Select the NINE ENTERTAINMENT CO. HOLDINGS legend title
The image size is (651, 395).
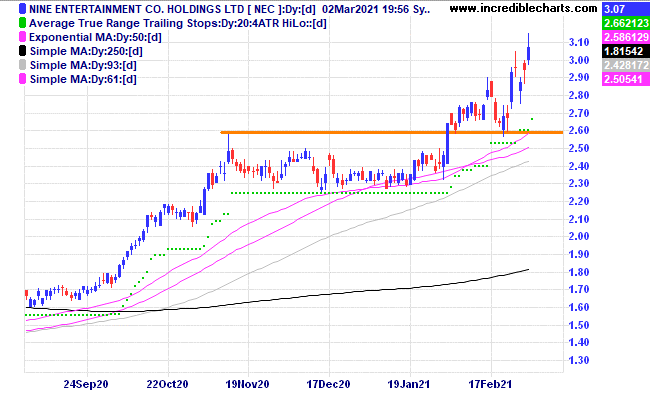tap(230, 9)
